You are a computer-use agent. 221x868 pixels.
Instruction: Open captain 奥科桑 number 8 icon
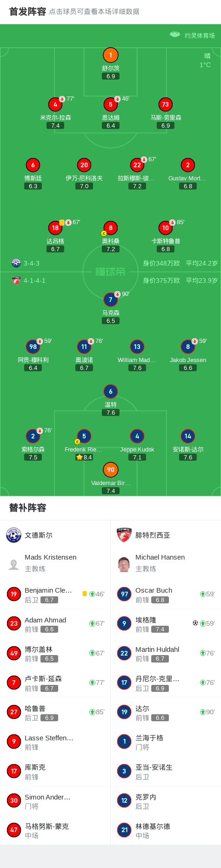tap(110, 228)
